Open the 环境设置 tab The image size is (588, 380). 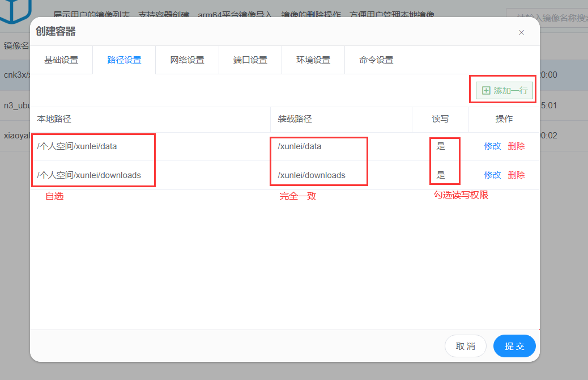tap(313, 60)
